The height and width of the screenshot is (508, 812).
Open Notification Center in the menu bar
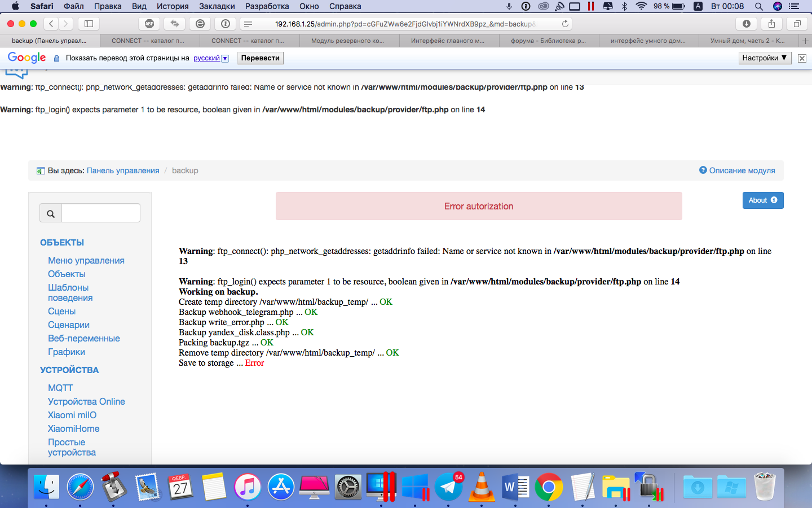[794, 6]
